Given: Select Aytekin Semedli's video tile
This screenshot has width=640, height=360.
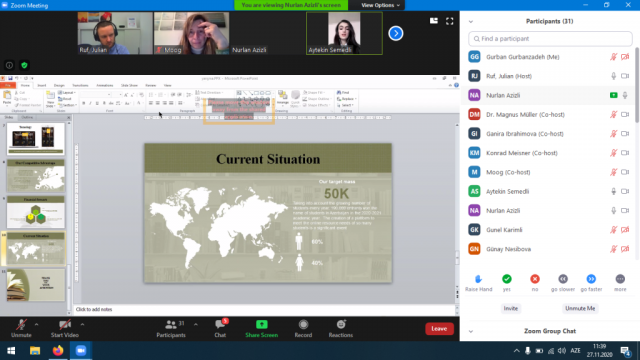Looking at the screenshot, I should [x=344, y=33].
